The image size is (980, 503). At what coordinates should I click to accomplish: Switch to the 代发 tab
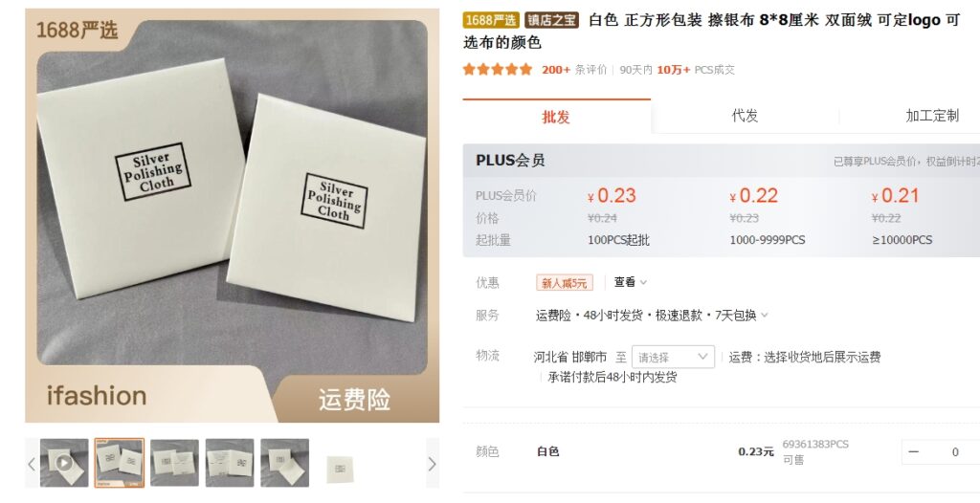pyautogui.click(x=745, y=116)
